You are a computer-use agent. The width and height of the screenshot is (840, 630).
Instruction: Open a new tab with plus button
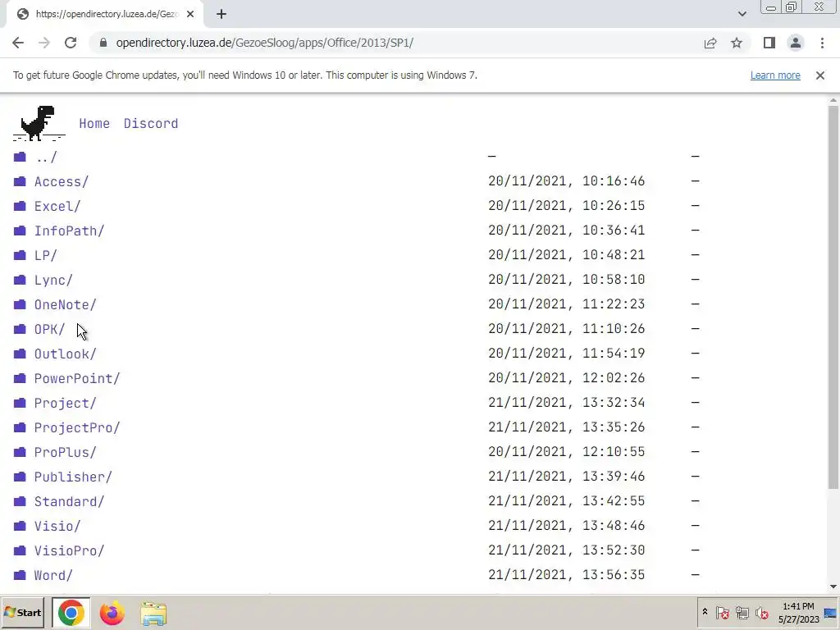click(221, 15)
